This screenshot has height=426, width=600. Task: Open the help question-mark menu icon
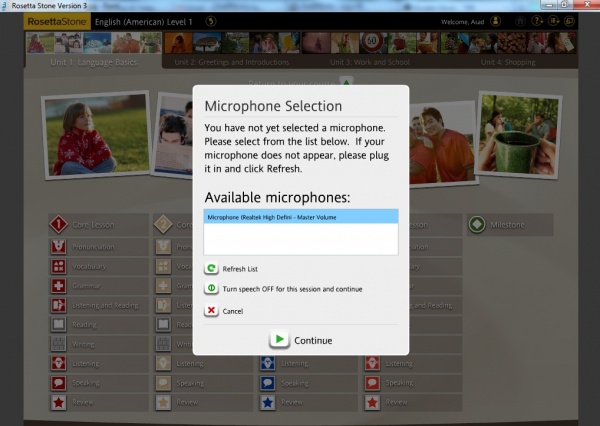(x=537, y=21)
